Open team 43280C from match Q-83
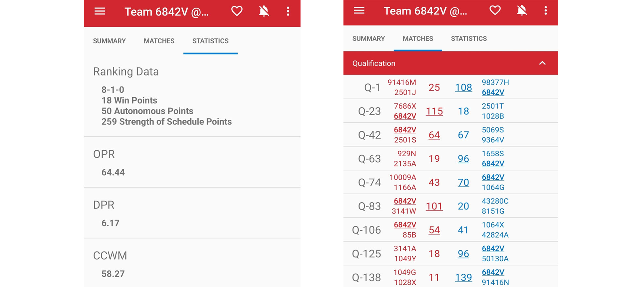The height and width of the screenshot is (287, 644). (495, 201)
